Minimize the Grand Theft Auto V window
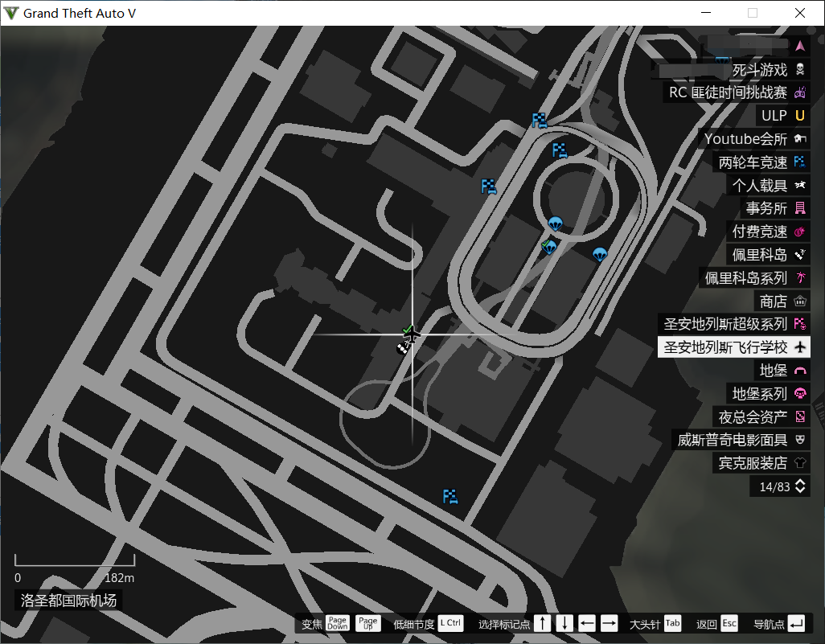The width and height of the screenshot is (825, 644). point(706,13)
